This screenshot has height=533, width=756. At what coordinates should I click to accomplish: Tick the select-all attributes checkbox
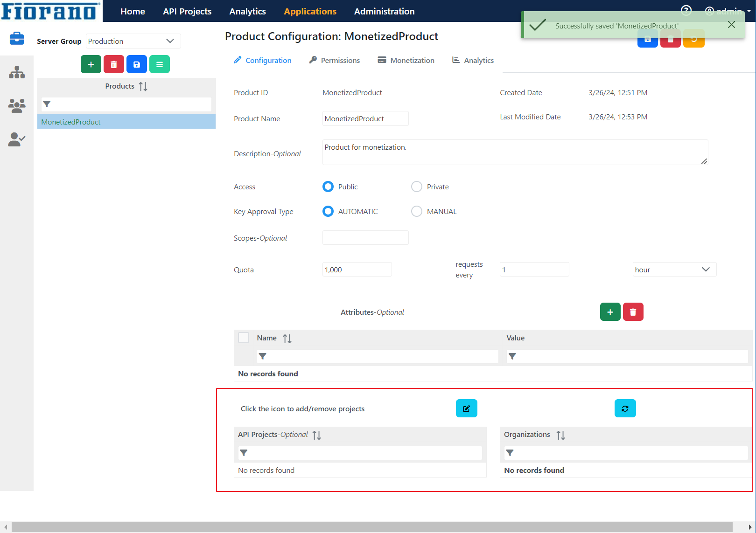tap(244, 338)
